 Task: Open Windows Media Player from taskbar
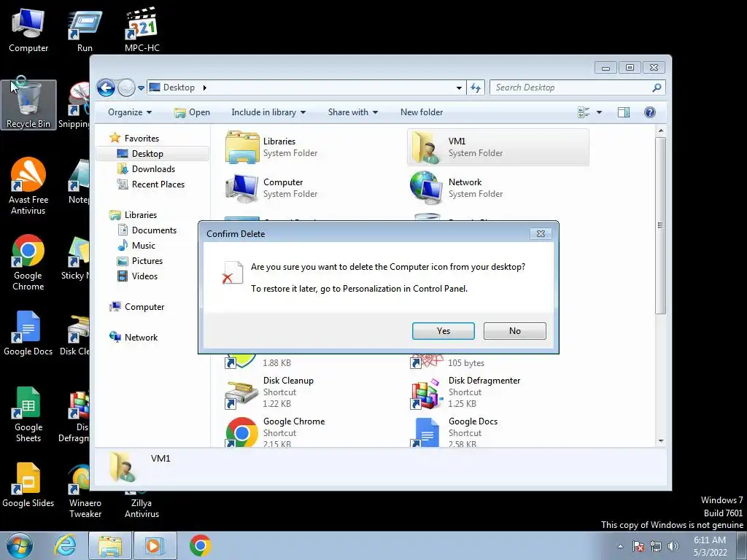(155, 545)
